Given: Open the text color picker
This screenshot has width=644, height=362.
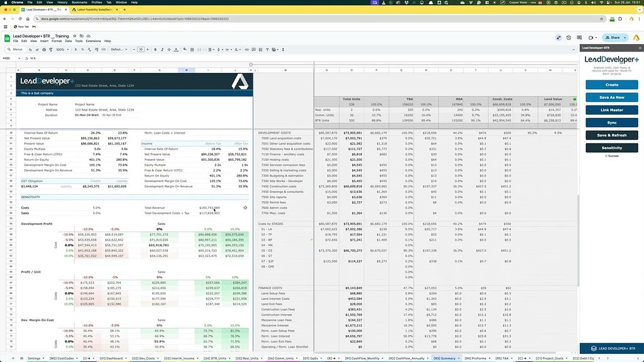Looking at the screenshot, I should coord(176,50).
